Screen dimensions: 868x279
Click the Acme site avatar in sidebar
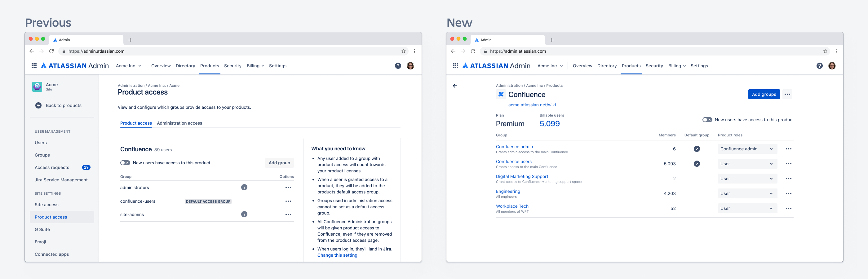[37, 86]
